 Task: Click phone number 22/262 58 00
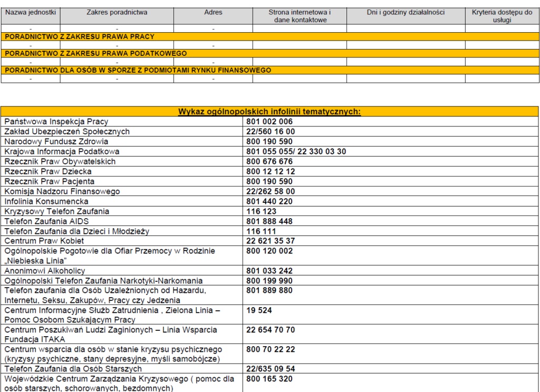[271, 191]
